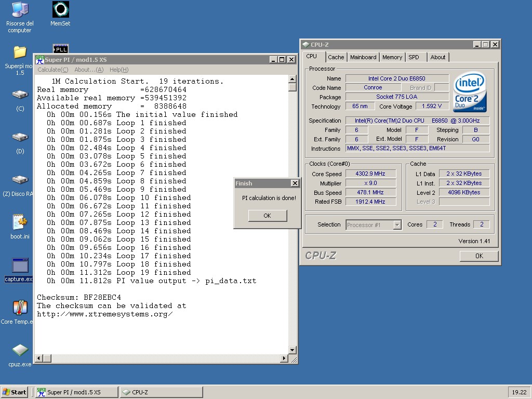Click the Checksum: BF28EBC4 line
532x399 pixels.
pos(79,298)
